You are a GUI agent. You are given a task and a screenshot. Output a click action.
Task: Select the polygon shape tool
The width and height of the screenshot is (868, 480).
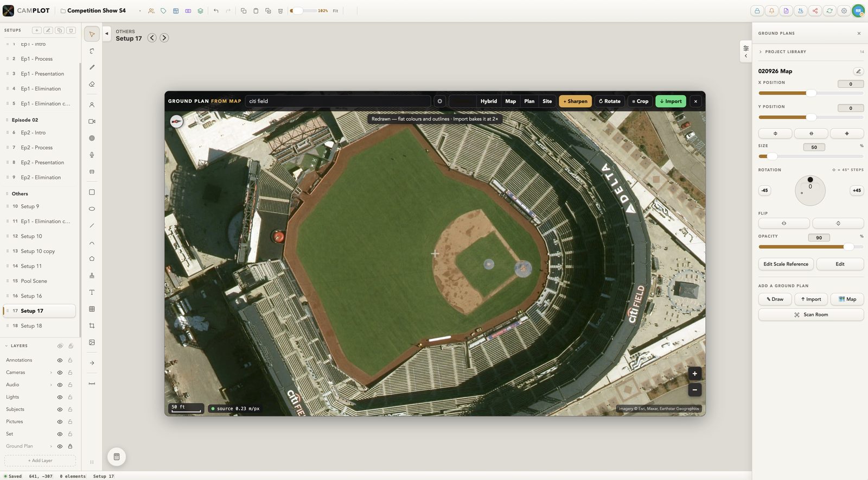click(x=92, y=258)
